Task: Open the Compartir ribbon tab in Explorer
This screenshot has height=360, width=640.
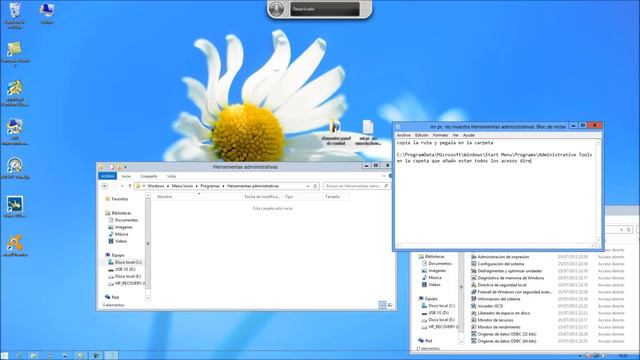Action: click(149, 176)
